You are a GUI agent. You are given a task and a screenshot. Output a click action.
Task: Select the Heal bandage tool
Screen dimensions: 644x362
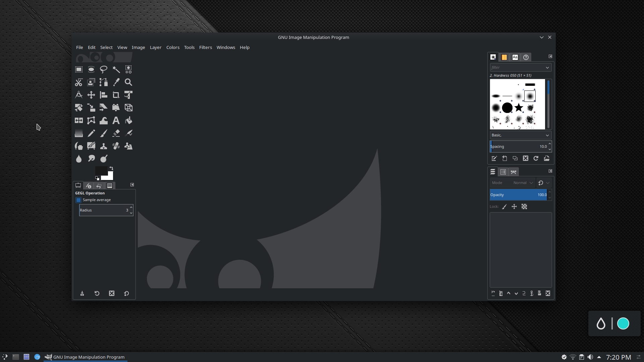pos(116,146)
